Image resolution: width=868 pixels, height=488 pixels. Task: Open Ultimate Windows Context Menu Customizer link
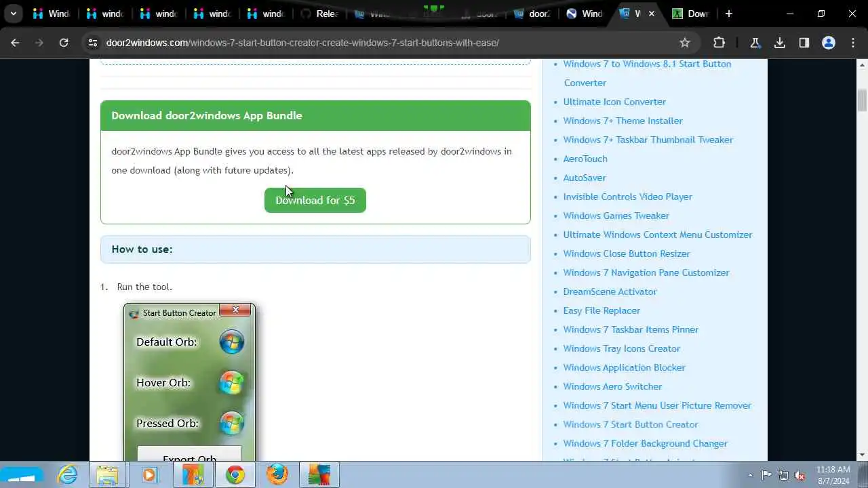click(658, 235)
